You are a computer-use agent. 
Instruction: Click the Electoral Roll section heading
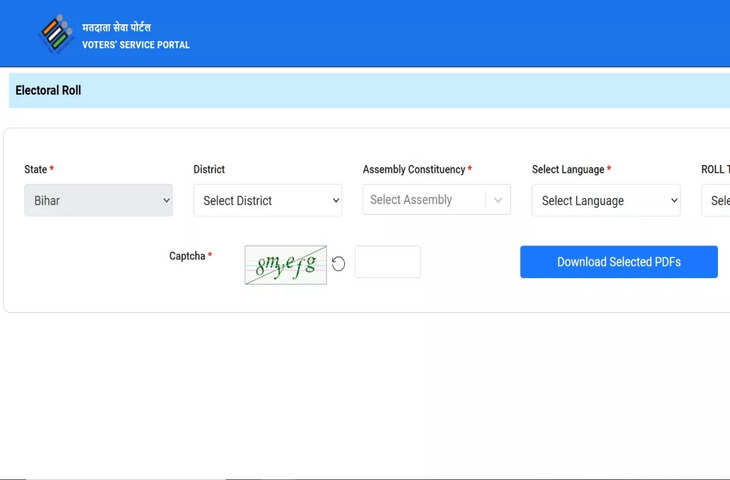tap(48, 91)
